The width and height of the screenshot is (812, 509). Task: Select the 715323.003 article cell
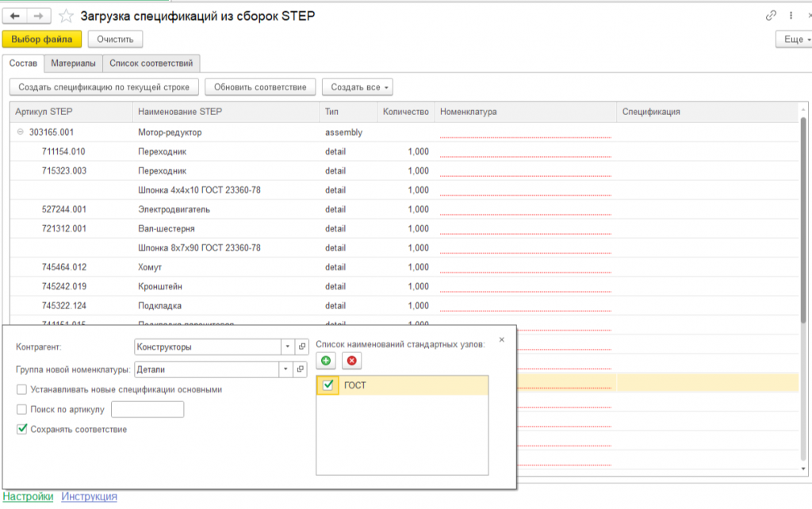click(71, 171)
